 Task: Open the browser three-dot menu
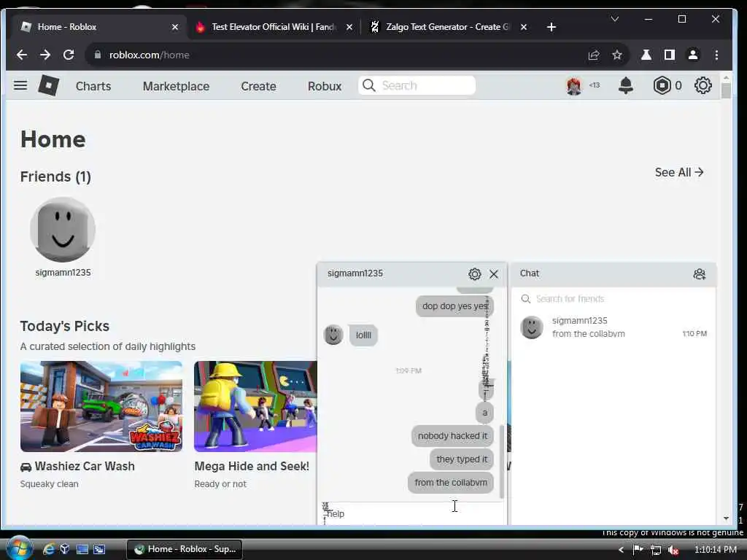[x=716, y=55]
